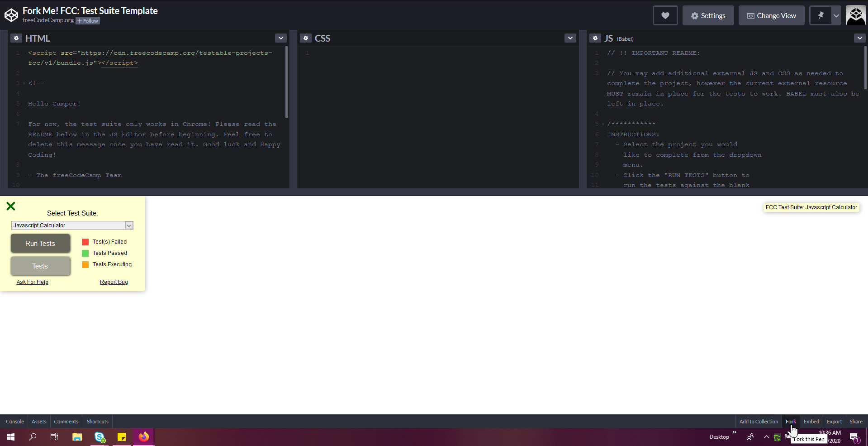Click the Tests button
Image resolution: width=868 pixels, height=446 pixels.
point(40,266)
